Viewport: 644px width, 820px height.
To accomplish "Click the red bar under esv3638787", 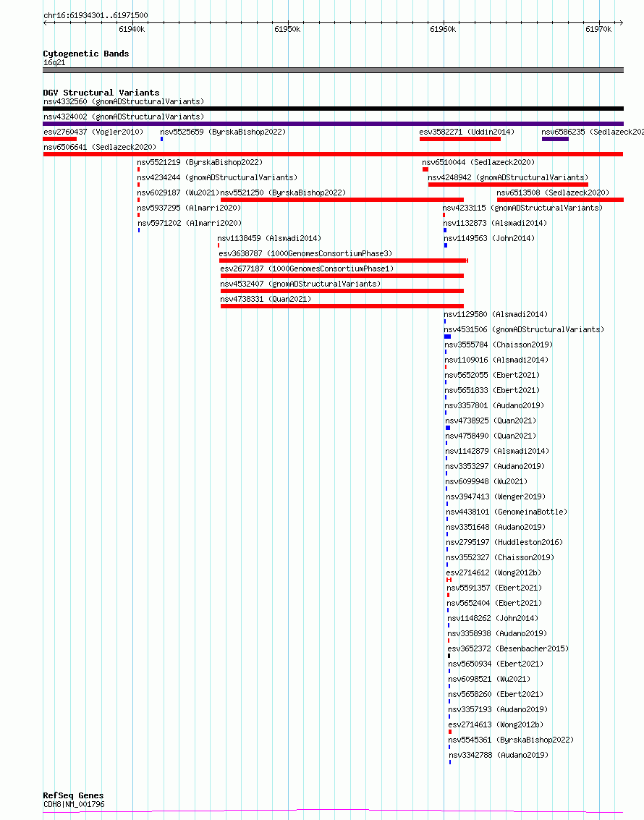I will pos(343,261).
